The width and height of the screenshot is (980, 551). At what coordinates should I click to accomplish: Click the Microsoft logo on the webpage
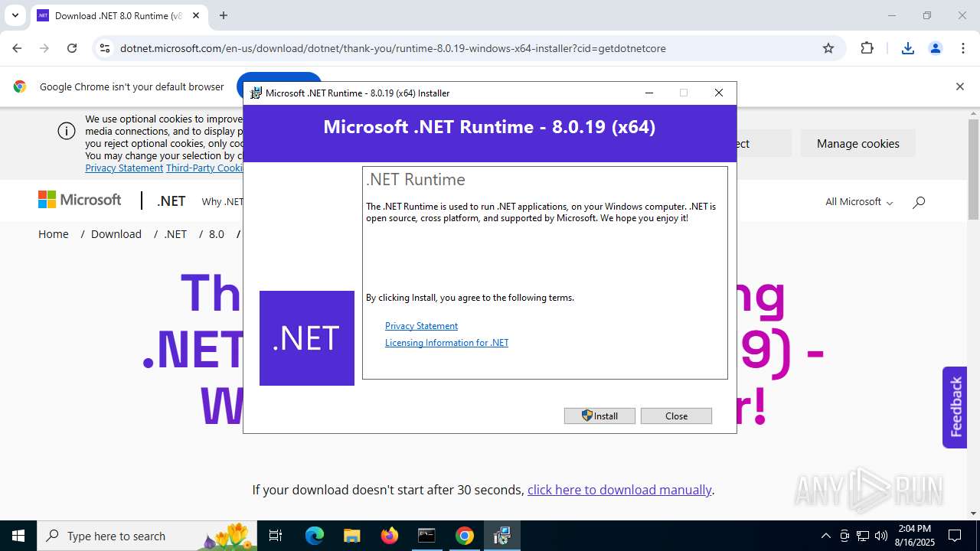point(80,200)
